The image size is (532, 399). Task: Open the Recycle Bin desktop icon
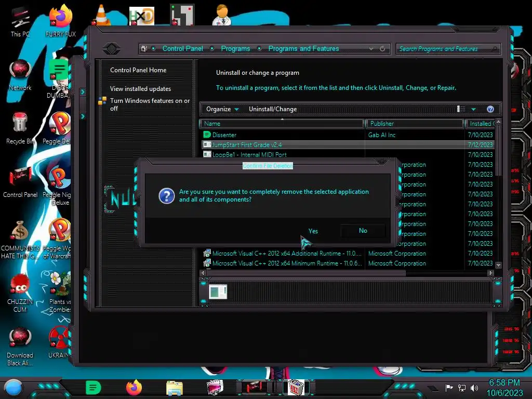[x=20, y=128]
